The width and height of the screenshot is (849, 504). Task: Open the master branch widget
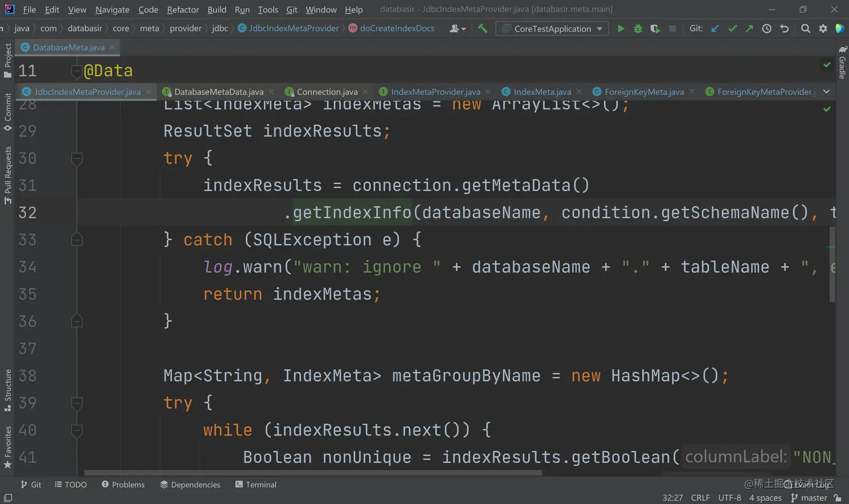tap(809, 498)
